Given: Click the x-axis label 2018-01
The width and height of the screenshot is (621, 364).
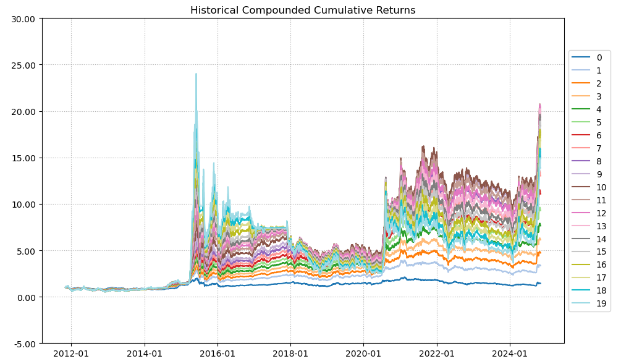Looking at the screenshot, I should point(290,353).
